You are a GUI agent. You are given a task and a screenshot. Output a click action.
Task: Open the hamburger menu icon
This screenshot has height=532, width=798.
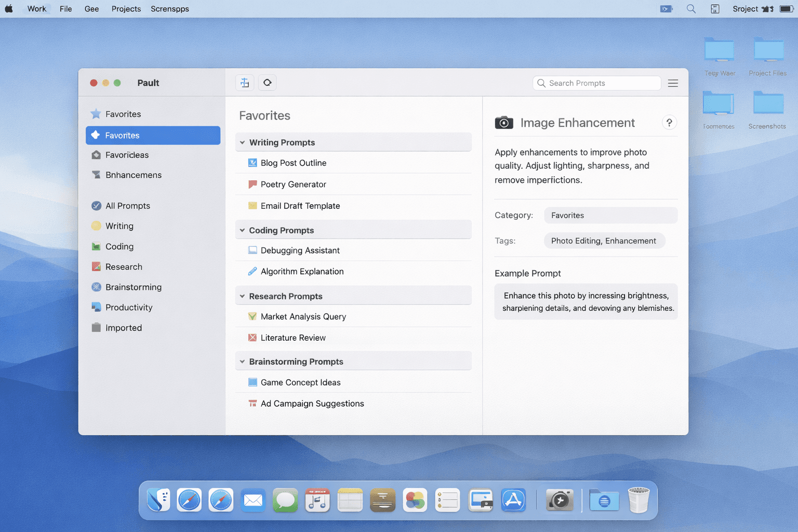pos(673,83)
